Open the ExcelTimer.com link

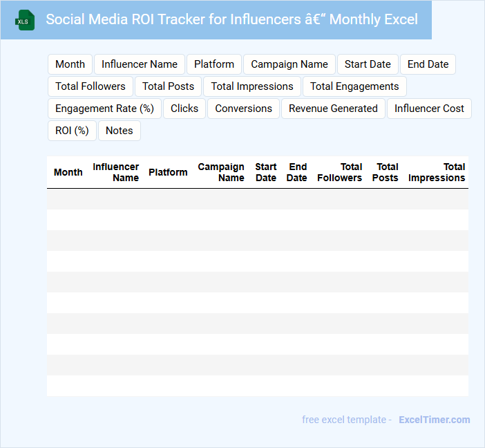pyautogui.click(x=434, y=420)
